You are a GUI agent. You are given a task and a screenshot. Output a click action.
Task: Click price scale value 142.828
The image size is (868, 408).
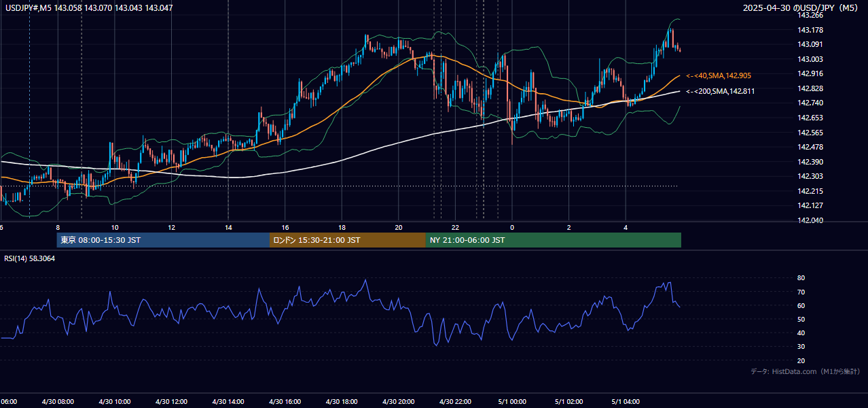[811, 88]
